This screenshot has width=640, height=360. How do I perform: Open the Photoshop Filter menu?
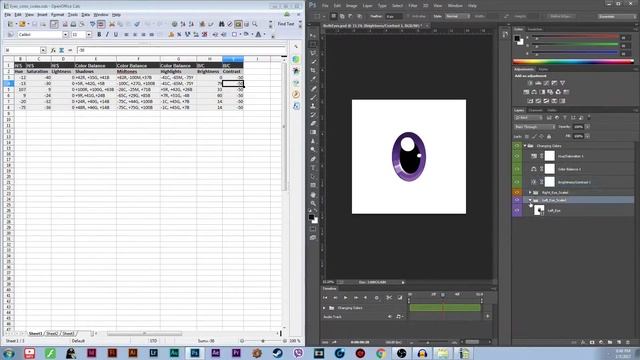[x=413, y=6]
